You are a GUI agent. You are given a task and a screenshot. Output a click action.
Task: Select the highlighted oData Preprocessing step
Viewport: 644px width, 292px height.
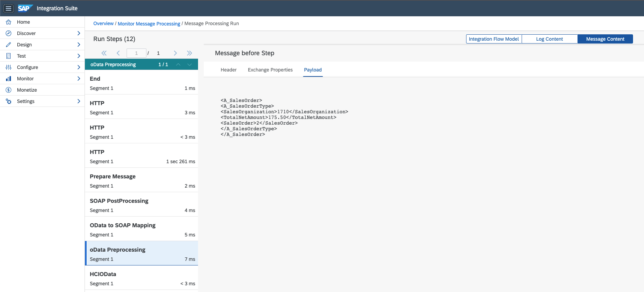141,253
